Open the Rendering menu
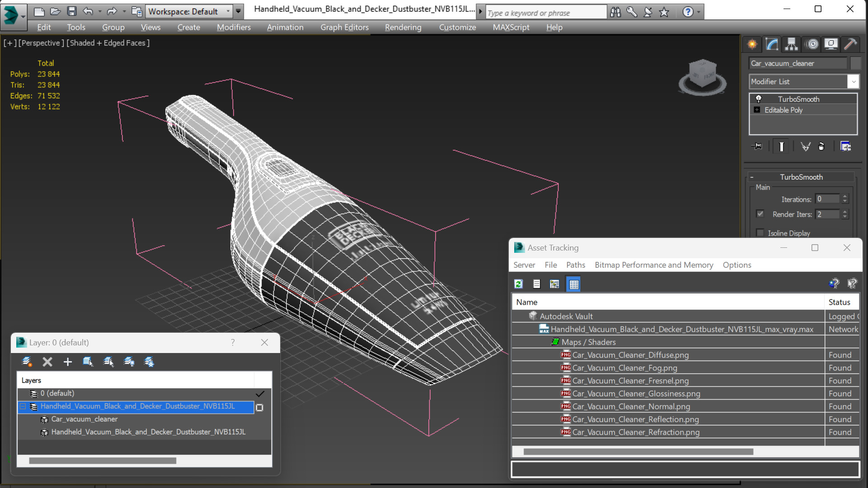Screen dimensions: 868x488 pos(403,28)
